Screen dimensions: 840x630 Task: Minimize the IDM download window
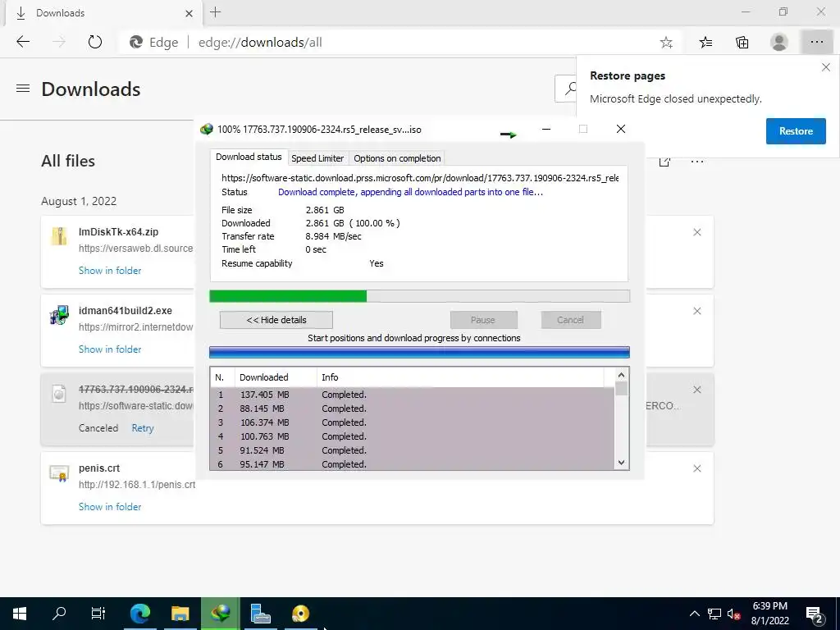point(546,129)
